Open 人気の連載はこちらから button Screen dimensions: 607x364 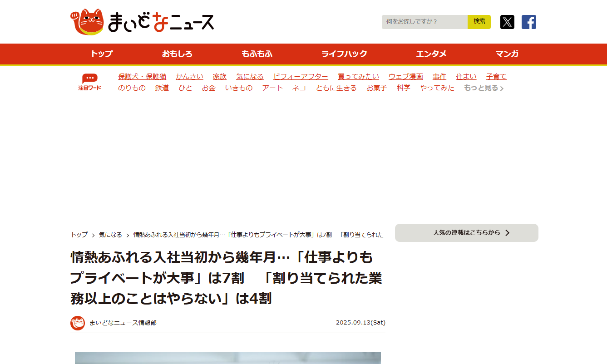466,233
